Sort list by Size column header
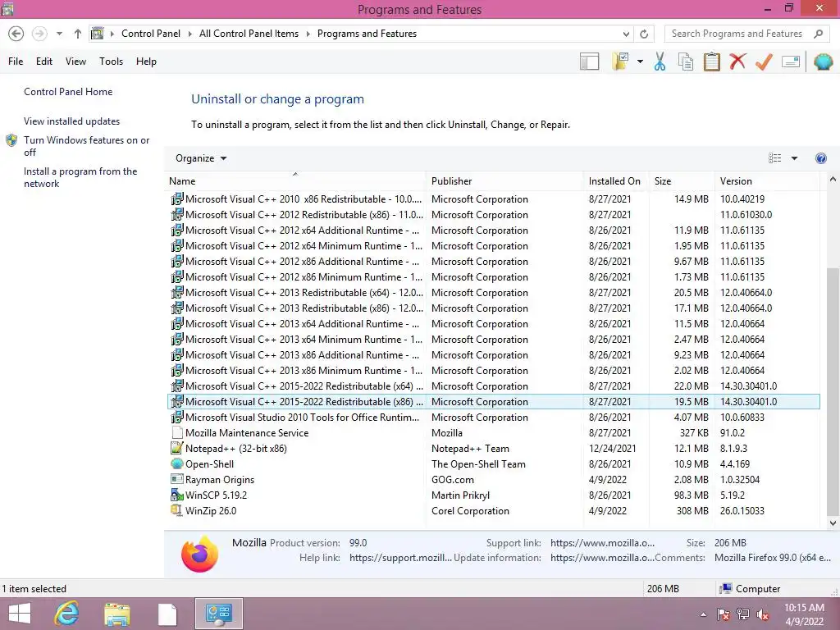Image resolution: width=840 pixels, height=630 pixels. (682, 181)
